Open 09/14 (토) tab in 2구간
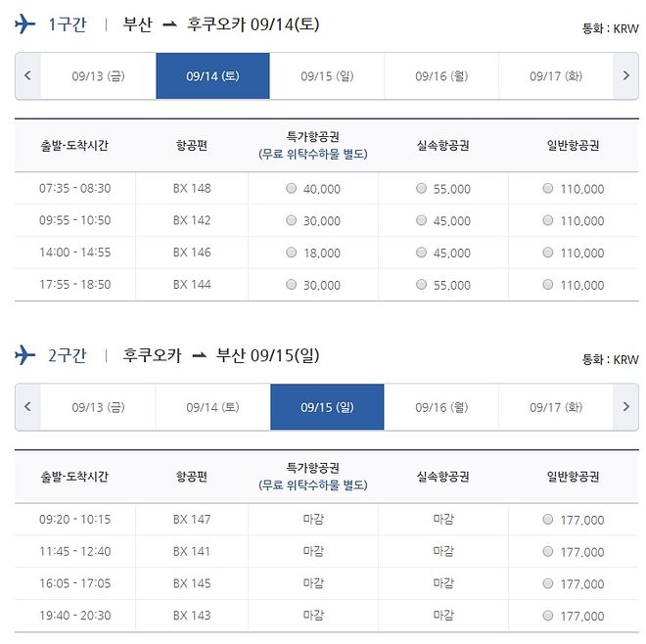Image resolution: width=646 pixels, height=644 pixels. (212, 407)
